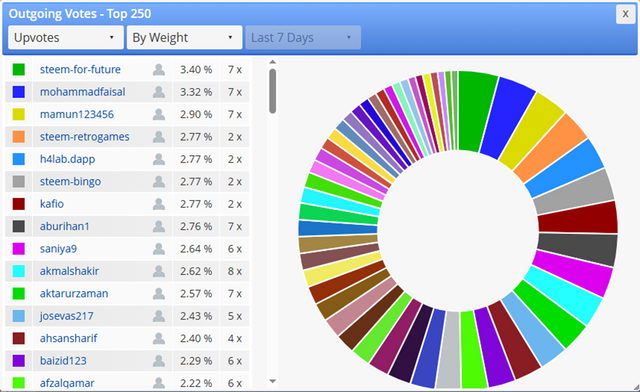Click profile icon for steem-for-future
This screenshot has height=392, width=640.
(159, 69)
